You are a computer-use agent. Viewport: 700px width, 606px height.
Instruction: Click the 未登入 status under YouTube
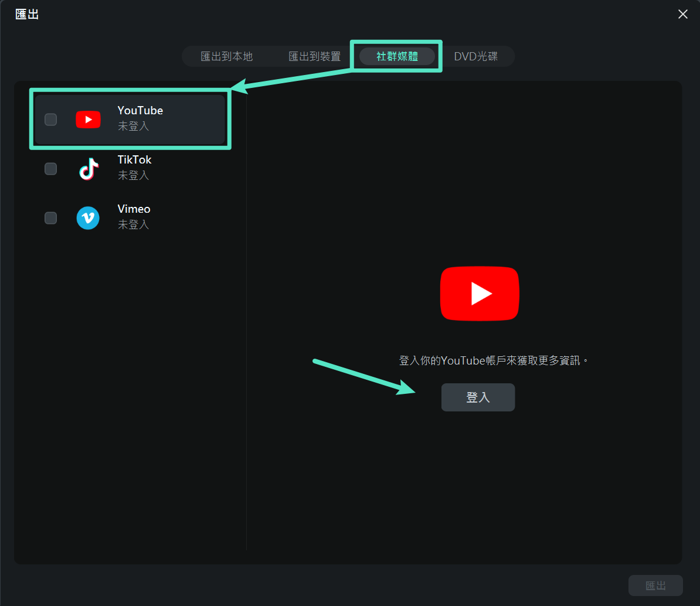(x=133, y=126)
